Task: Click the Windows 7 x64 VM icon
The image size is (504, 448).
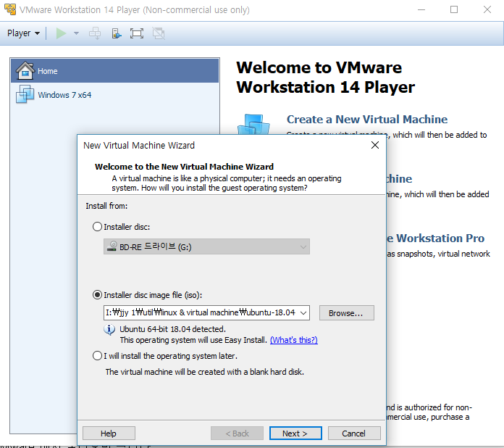Action: pyautogui.click(x=25, y=94)
